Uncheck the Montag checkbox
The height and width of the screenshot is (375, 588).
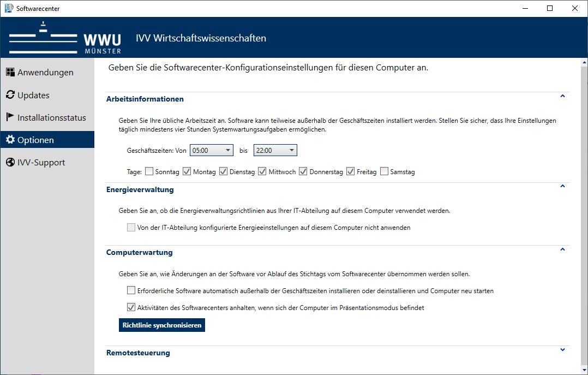pos(187,171)
